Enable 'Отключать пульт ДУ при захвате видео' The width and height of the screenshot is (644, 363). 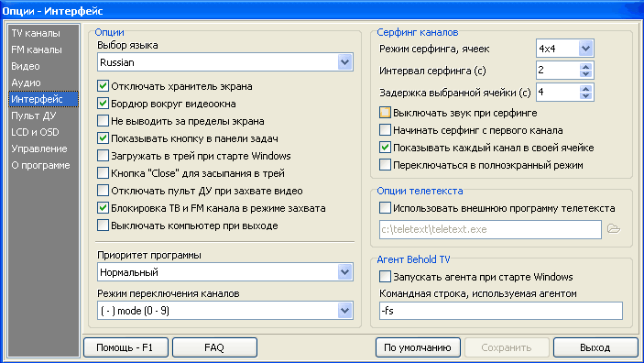pyautogui.click(x=103, y=191)
